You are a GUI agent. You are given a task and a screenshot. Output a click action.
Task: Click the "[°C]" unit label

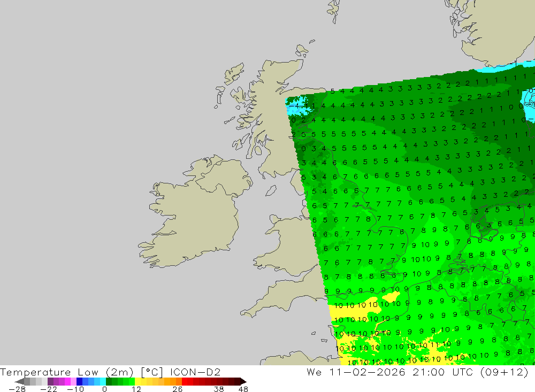[152, 372]
